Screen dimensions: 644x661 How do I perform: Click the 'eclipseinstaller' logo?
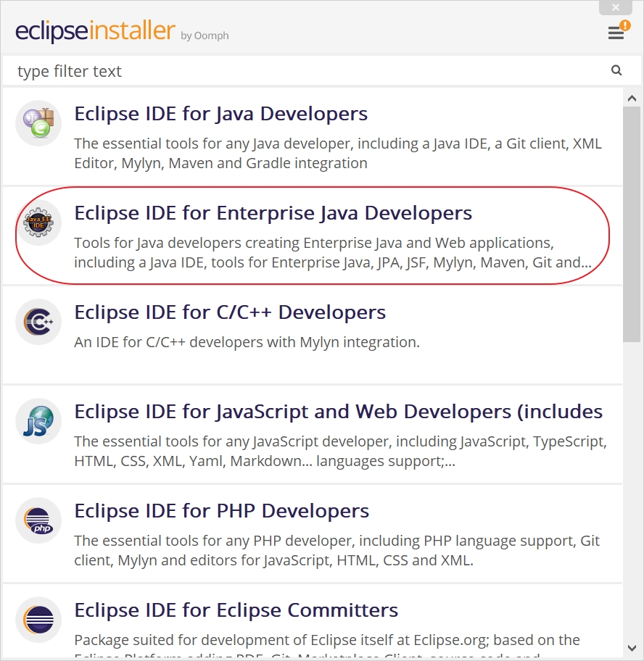pos(95,31)
